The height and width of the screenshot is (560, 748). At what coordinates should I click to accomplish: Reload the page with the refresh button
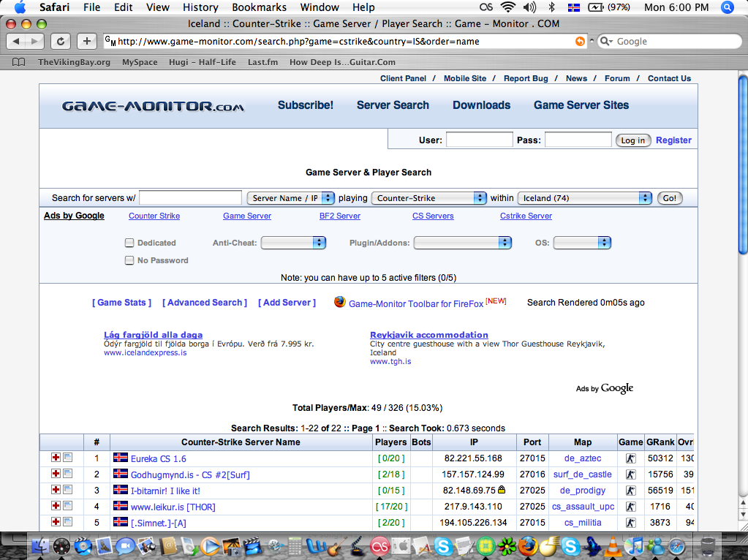[x=61, y=41]
